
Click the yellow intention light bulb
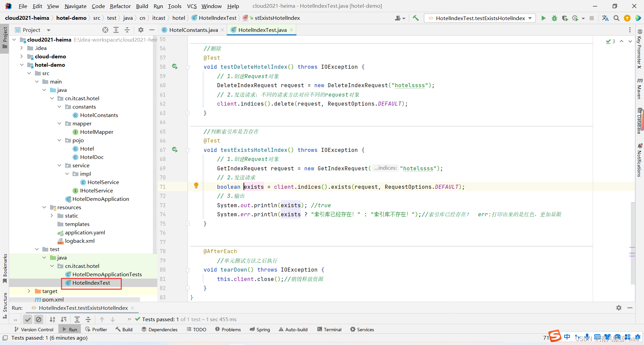pos(196,185)
